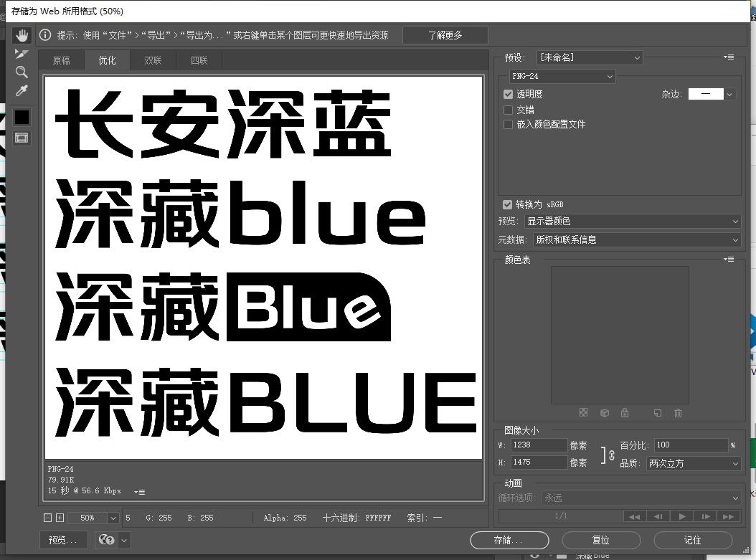Viewport: 756px width, 560px height.
Task: Click the 百分比 percent input field
Action: point(691,445)
